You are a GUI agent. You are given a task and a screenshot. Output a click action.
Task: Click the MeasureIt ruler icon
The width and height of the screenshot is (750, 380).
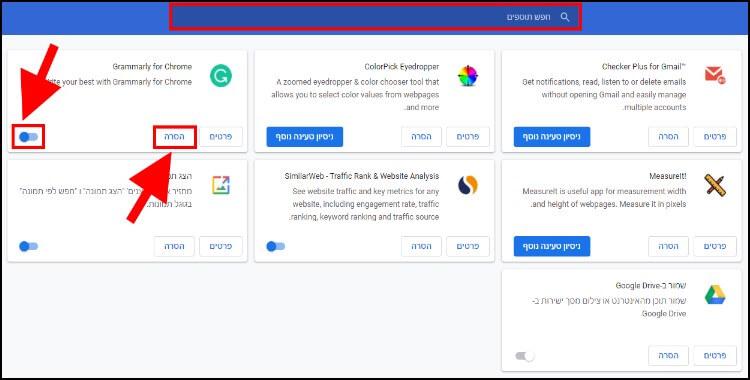[x=715, y=185]
